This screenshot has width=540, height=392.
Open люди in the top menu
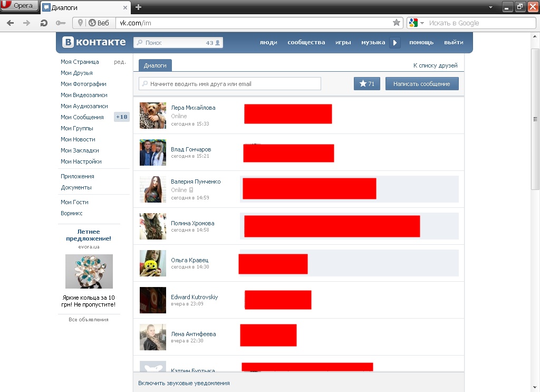pyautogui.click(x=268, y=42)
